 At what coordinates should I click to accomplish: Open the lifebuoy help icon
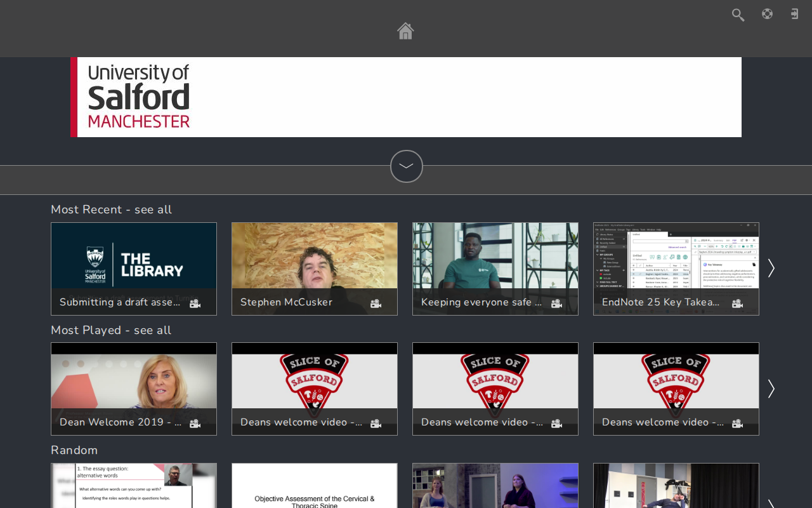click(767, 14)
